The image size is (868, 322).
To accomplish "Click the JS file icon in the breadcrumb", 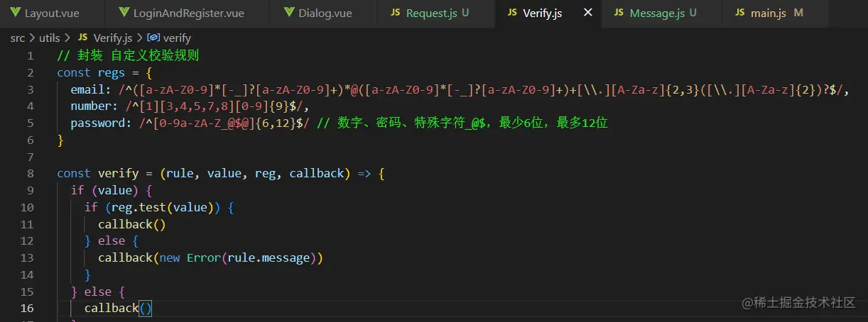I will pos(82,38).
